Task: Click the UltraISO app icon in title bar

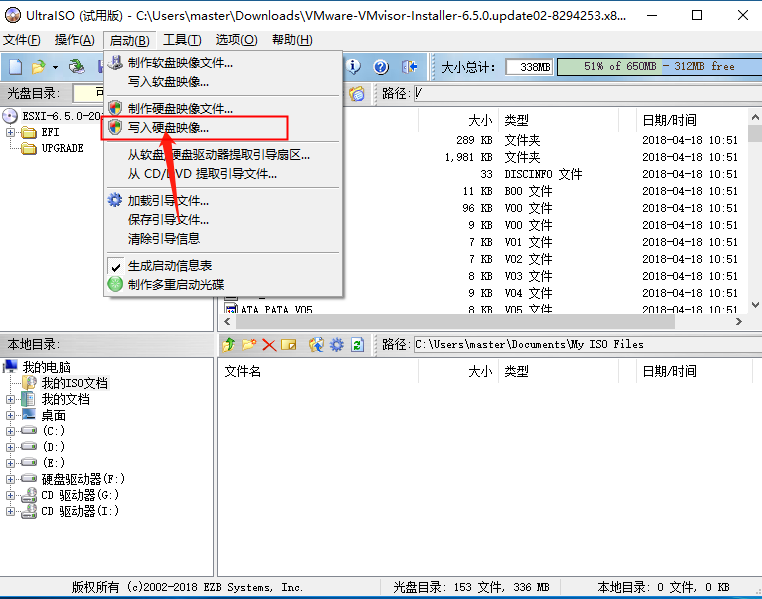Action: tap(13, 15)
